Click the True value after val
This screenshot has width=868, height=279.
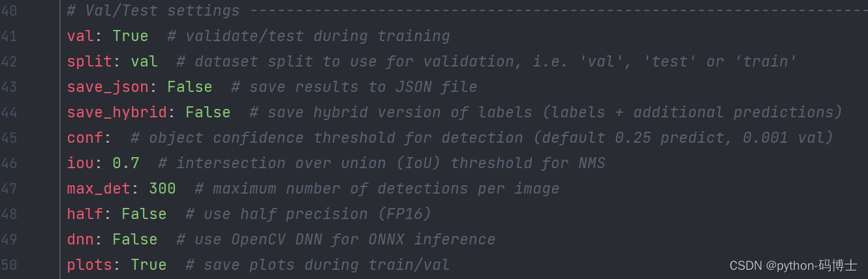pos(131,37)
